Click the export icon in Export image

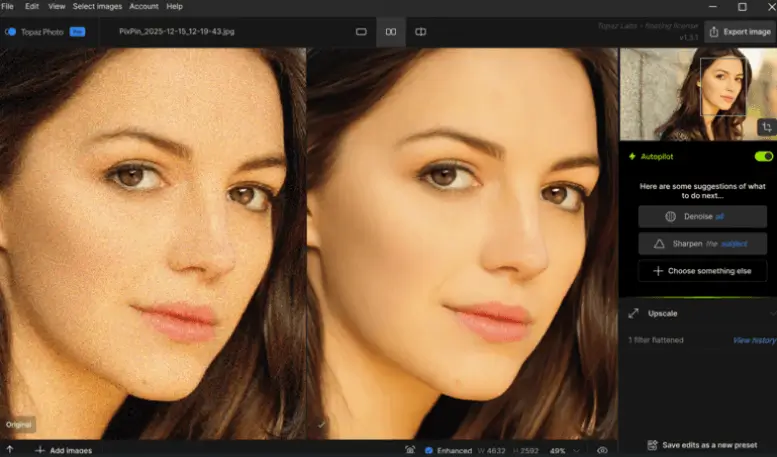tap(714, 32)
